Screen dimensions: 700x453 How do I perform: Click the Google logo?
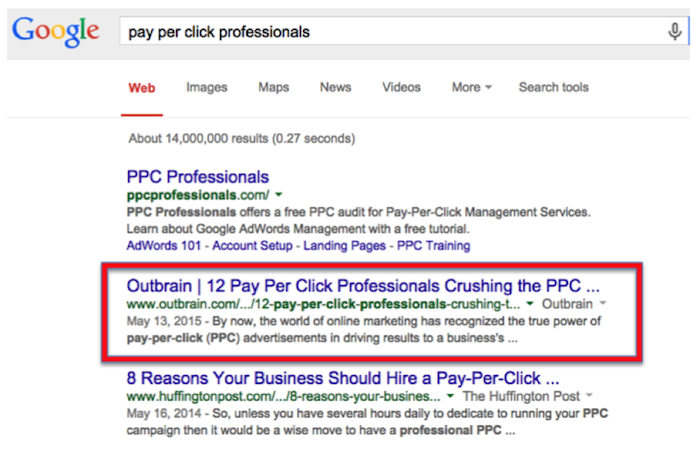55,33
